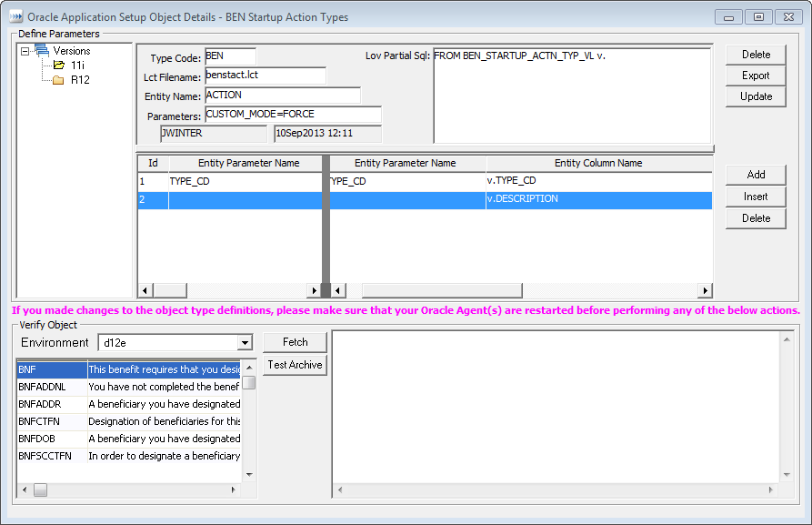Click 'You have not completed the benef' description

tap(164, 387)
